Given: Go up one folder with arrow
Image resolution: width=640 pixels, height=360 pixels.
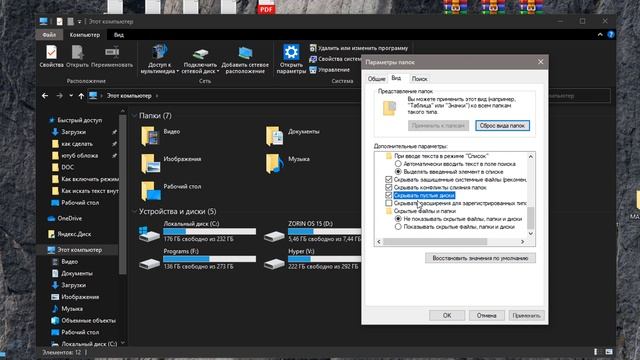Looking at the screenshot, I should click(x=81, y=96).
